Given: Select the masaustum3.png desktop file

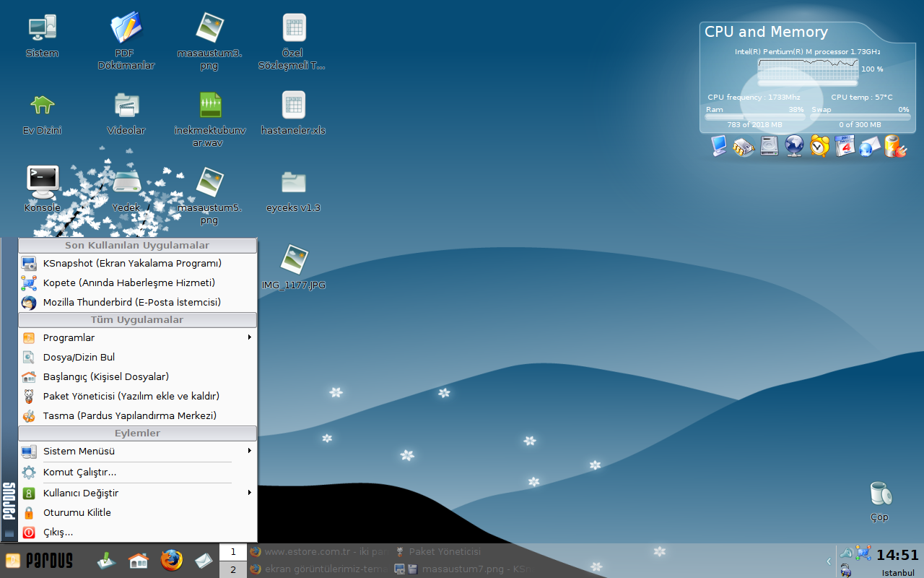Looking at the screenshot, I should tap(209, 40).
